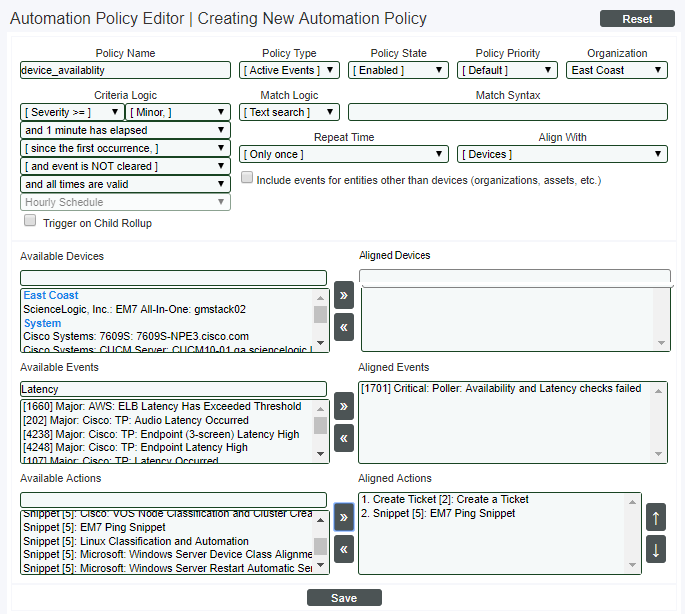Viewport: 685px width, 614px height.
Task: Enable Include events for other entities checkbox
Action: click(247, 178)
